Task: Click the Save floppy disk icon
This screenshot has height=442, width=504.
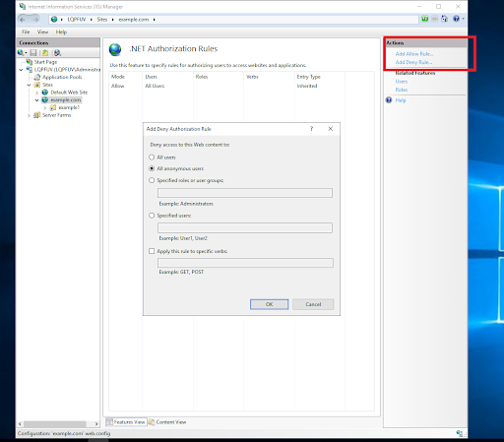Action: click(33, 52)
